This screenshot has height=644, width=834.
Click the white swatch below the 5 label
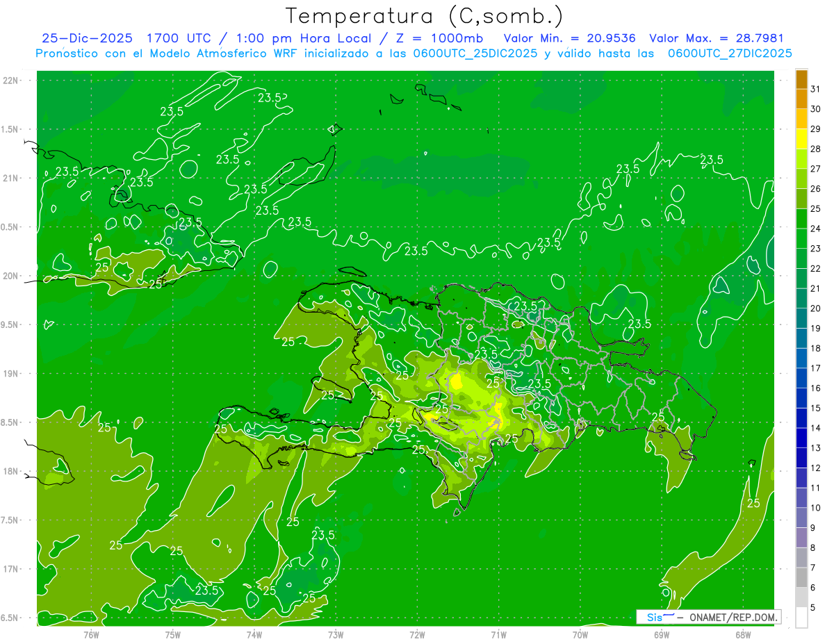coord(801,618)
